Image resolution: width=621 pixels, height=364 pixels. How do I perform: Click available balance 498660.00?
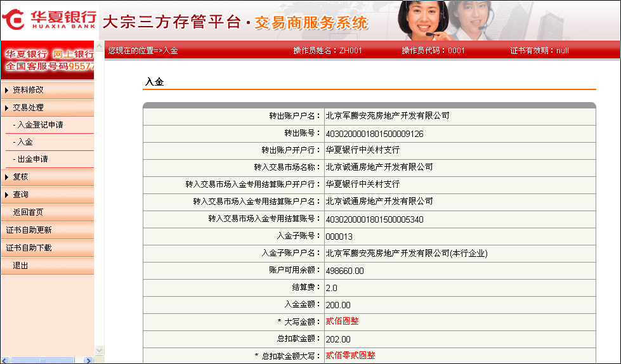click(x=344, y=271)
